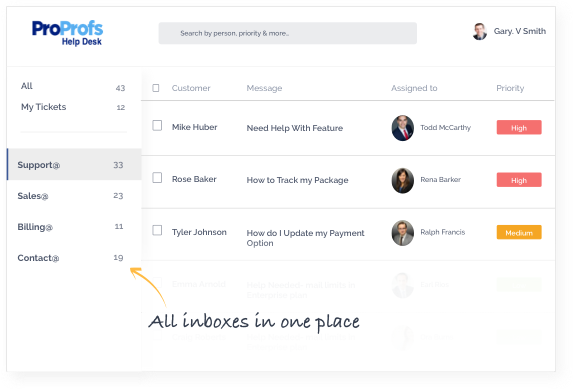Screen dimensions: 573x390
Task: Click assignee name Todd McCarthy
Action: (x=445, y=128)
